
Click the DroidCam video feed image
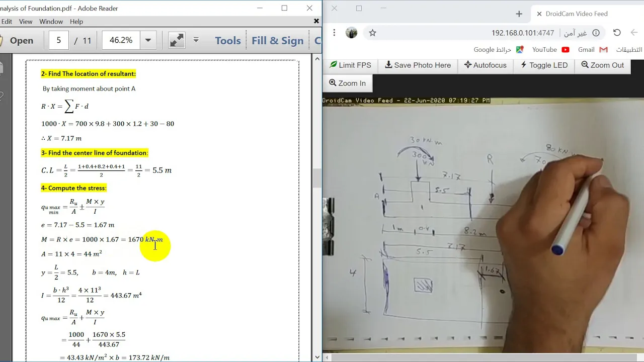click(x=483, y=225)
